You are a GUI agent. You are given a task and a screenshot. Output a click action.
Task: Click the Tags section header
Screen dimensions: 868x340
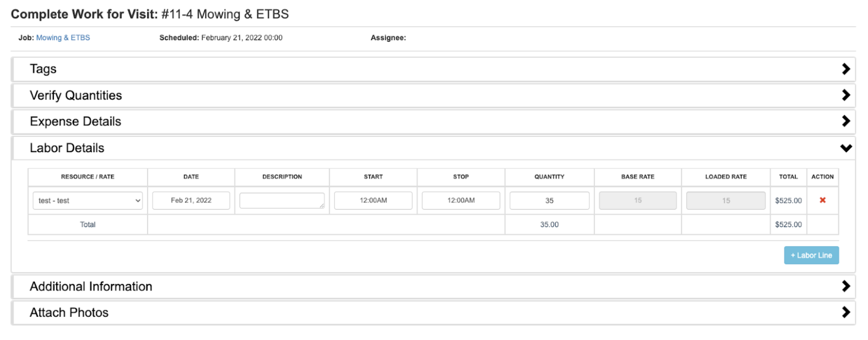pos(43,69)
